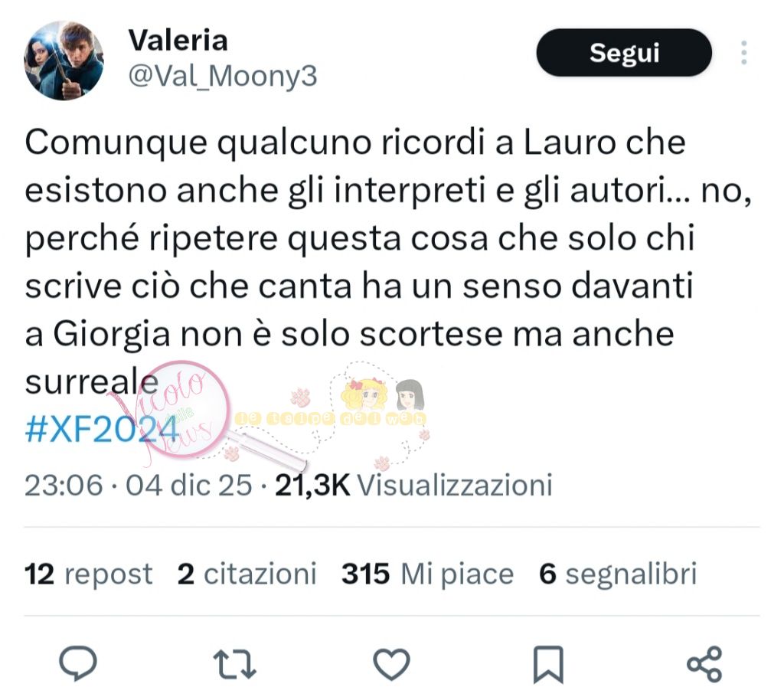Viewport: 784px width, 697px height.
Task: Open the three-dot more options menu
Action: click(744, 53)
